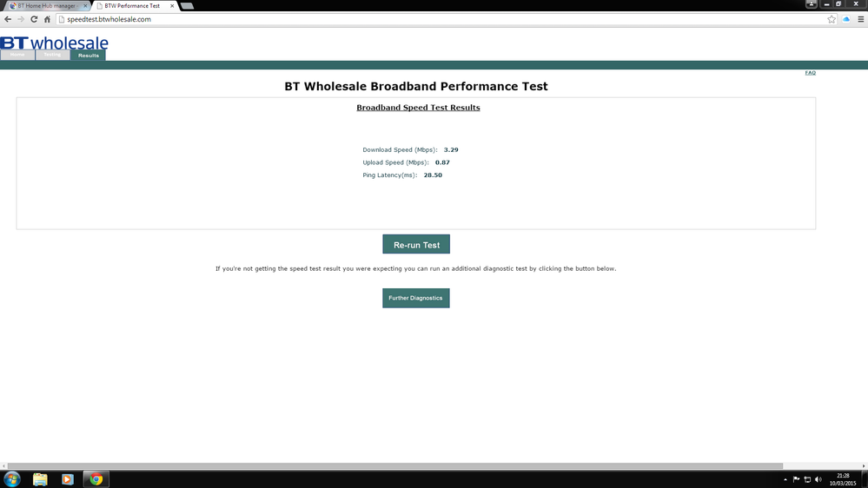Screen dimensions: 868x488
Task: Launch Windows Media Player from taskbar
Action: click(x=68, y=479)
